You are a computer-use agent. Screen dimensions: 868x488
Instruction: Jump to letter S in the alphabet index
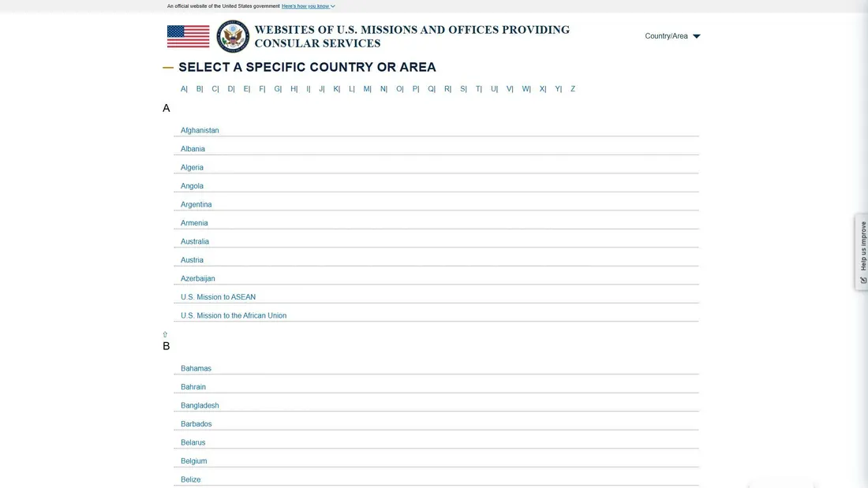click(x=463, y=88)
